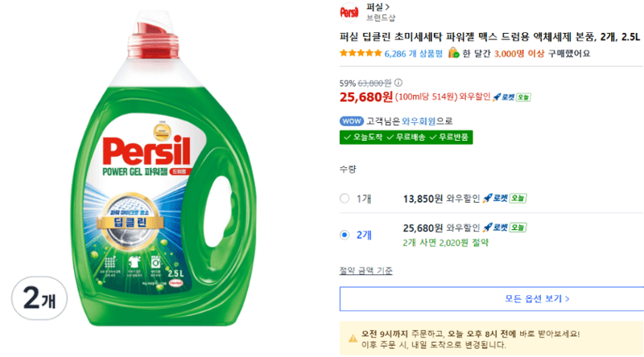Image resolution: width=644 pixels, height=357 pixels.
Task: Expand 모든 옵션 보기 options
Action: [536, 299]
